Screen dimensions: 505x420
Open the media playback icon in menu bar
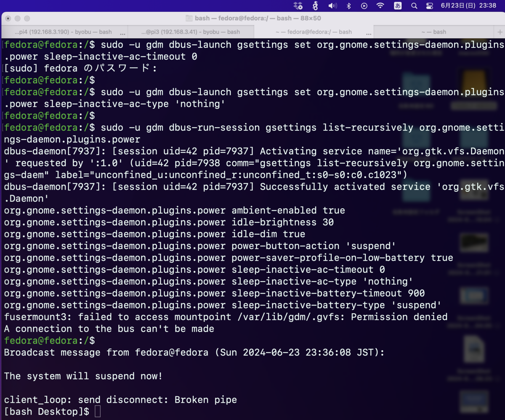coord(364,6)
